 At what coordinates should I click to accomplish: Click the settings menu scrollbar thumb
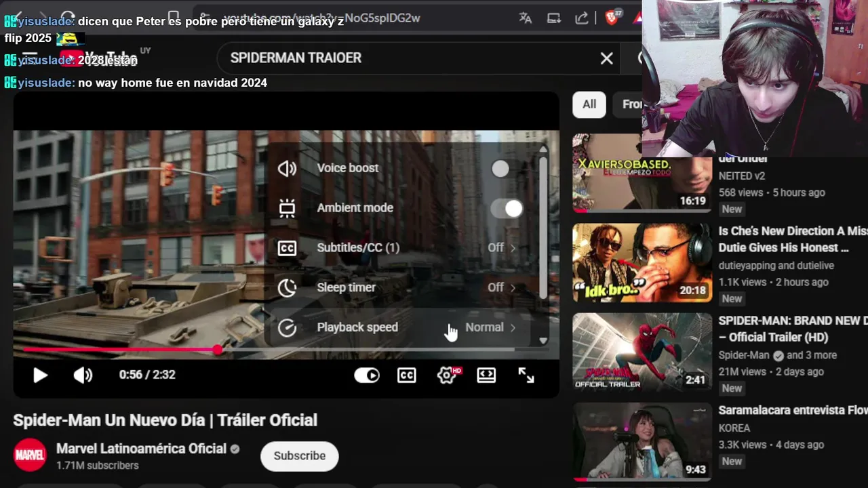(x=543, y=227)
